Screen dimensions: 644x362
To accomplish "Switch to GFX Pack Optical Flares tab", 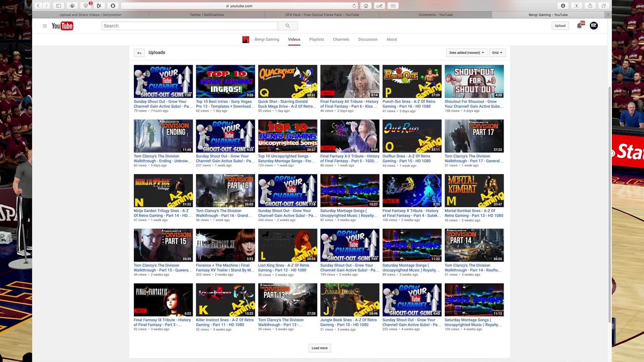I will coord(322,15).
